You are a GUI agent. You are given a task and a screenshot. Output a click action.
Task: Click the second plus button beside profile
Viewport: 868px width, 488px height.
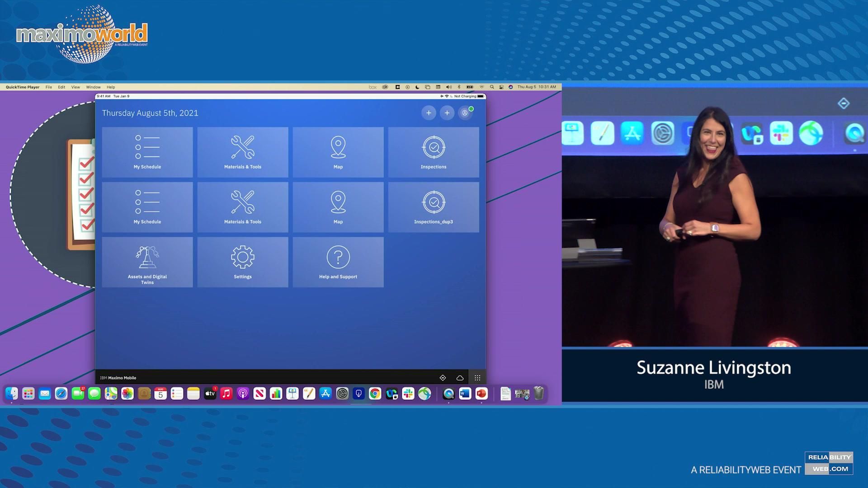[447, 113]
